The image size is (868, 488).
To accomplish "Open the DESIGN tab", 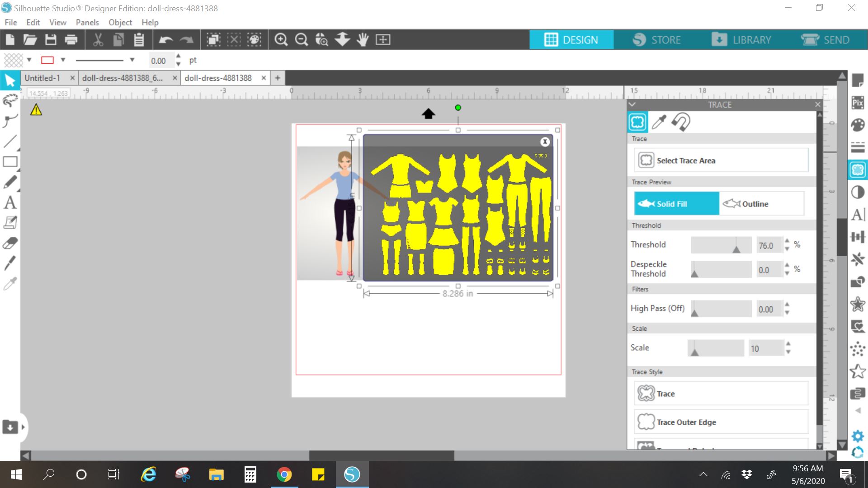I will pos(571,40).
